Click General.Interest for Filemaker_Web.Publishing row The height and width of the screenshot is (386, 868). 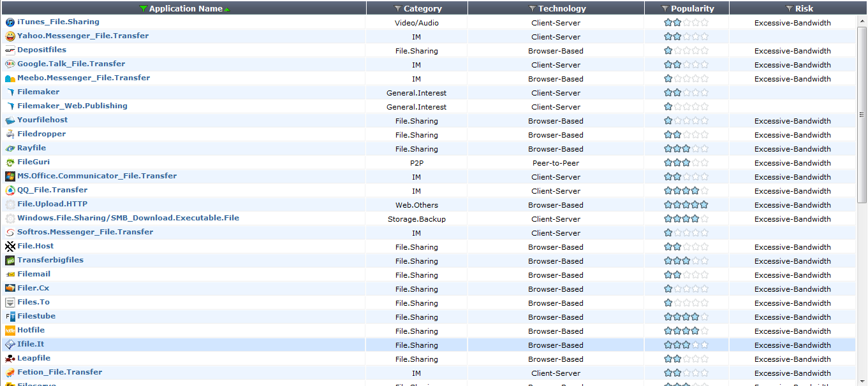click(x=416, y=107)
